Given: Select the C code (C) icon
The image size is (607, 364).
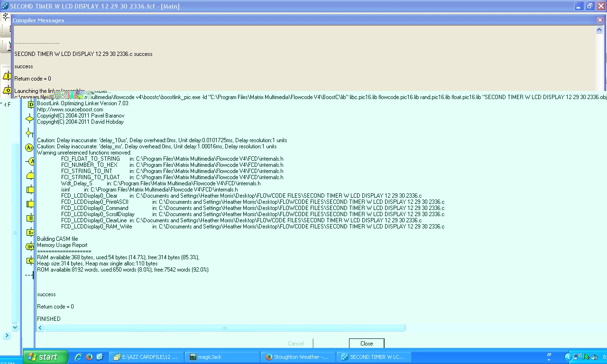Looking at the screenshot, I should (30, 261).
